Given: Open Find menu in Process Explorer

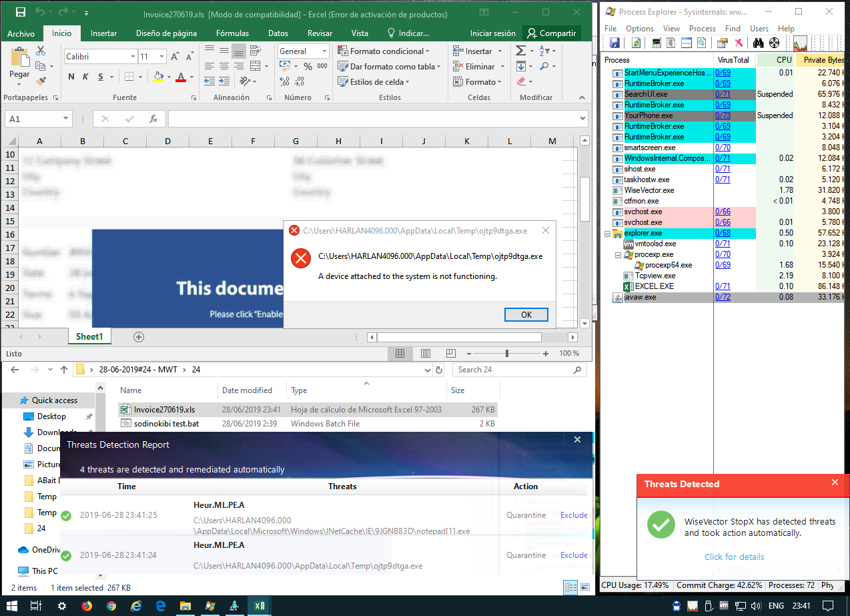Looking at the screenshot, I should pyautogui.click(x=733, y=29).
